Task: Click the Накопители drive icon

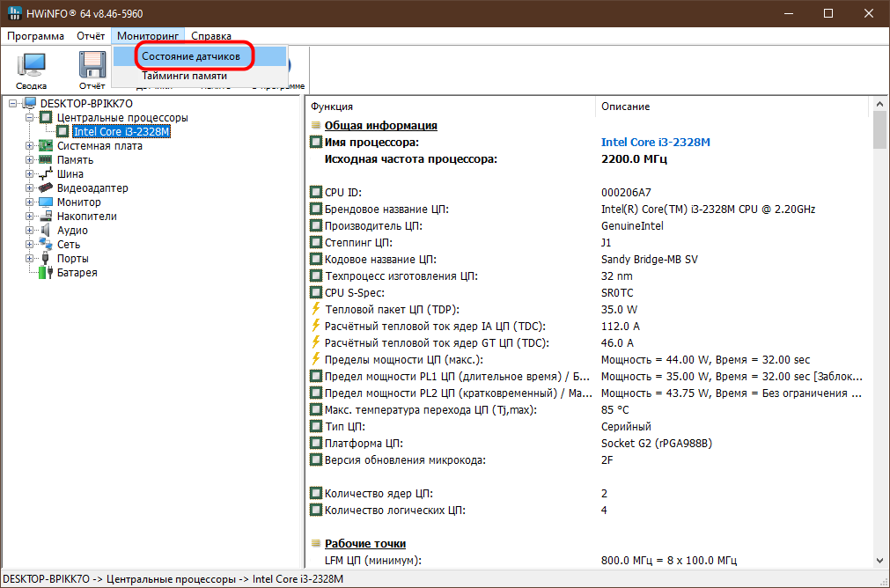Action: pos(46,217)
